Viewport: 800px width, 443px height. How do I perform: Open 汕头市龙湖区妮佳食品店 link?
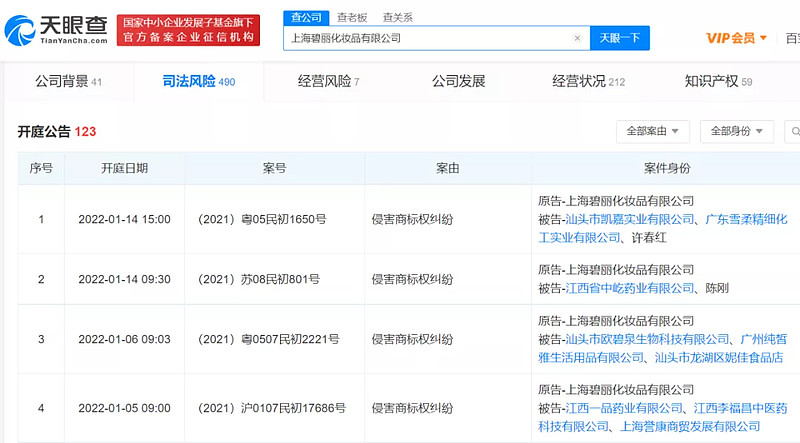coord(719,357)
